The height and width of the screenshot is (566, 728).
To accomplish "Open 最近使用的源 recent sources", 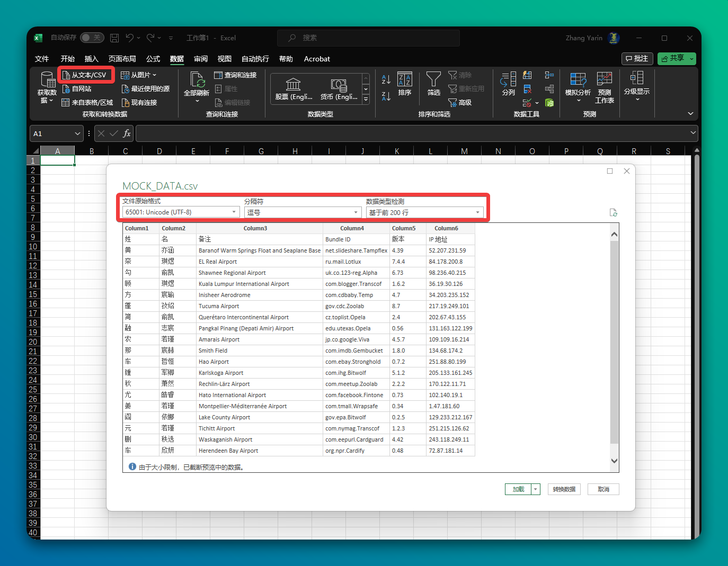I will 146,89.
